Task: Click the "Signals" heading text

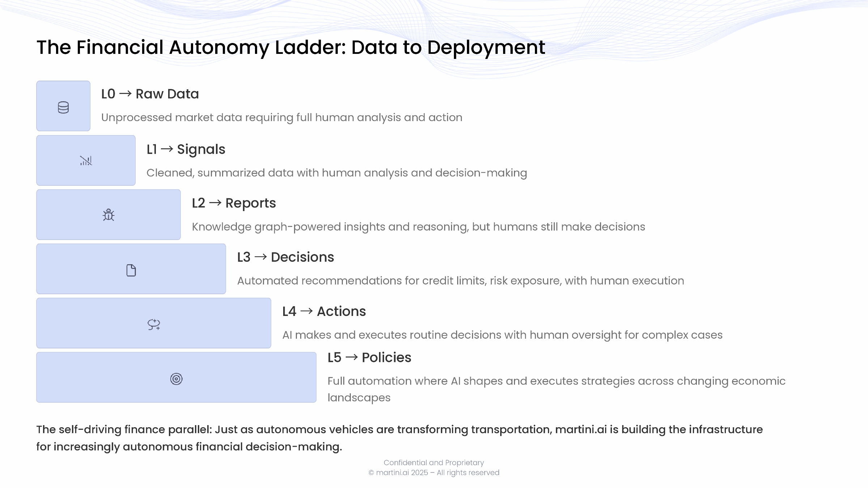Action: (x=201, y=149)
